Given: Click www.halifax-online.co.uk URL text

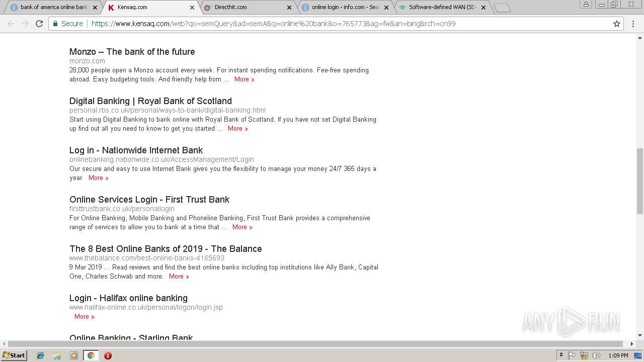Looking at the screenshot, I should click(x=146, y=307).
